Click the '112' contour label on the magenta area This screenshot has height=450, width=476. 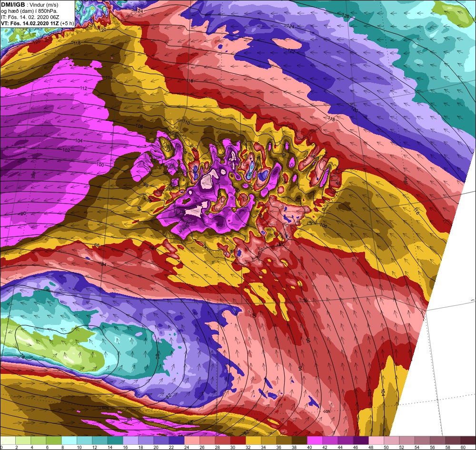click(x=84, y=88)
